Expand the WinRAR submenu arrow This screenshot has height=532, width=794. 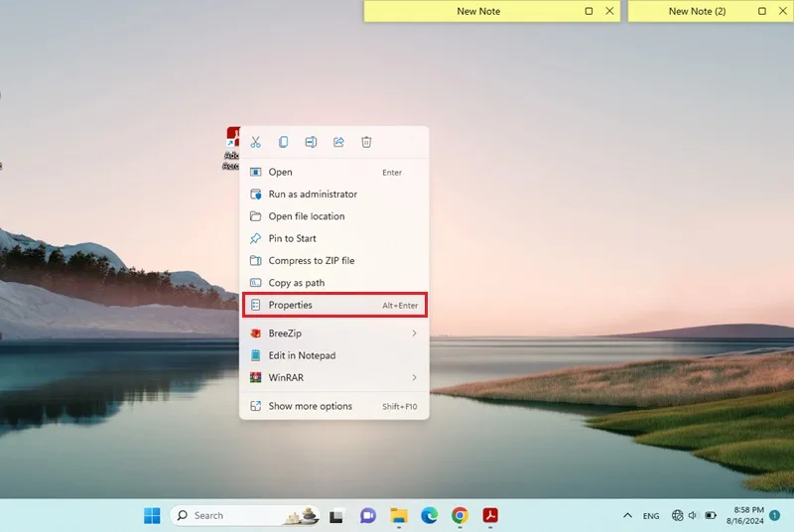tap(414, 378)
